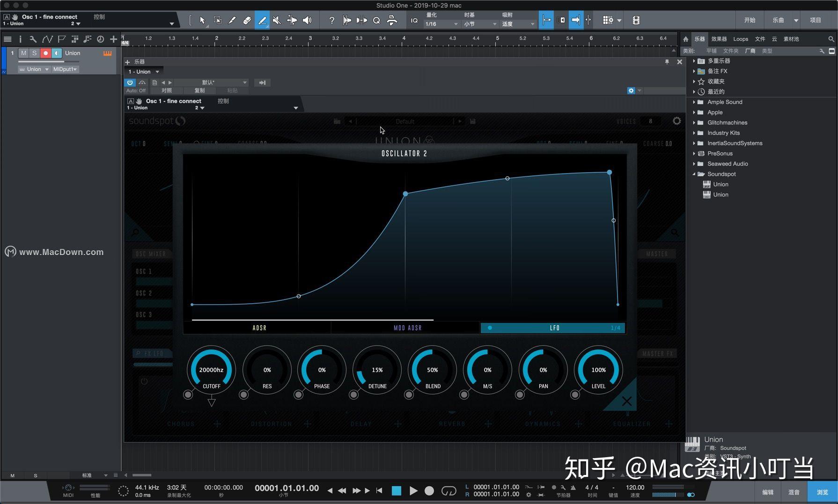Select the Mute tool

coord(276,20)
